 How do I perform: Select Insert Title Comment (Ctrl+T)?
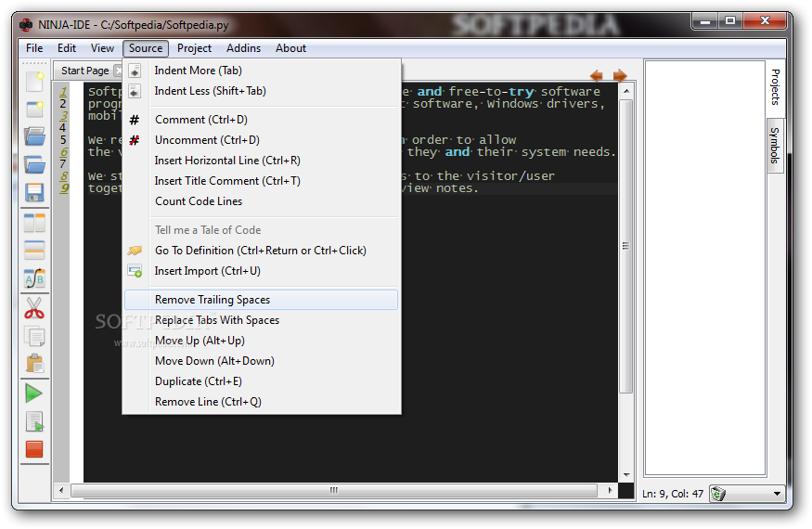click(x=262, y=181)
